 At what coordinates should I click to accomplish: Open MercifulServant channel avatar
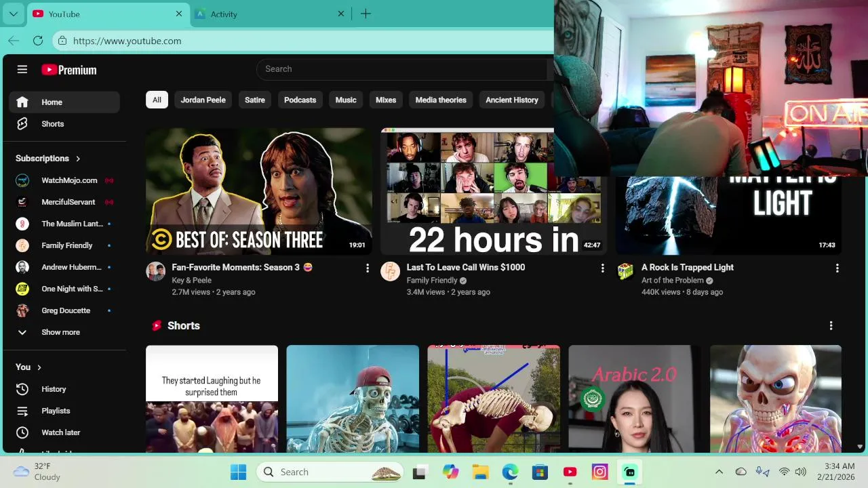[22, 202]
